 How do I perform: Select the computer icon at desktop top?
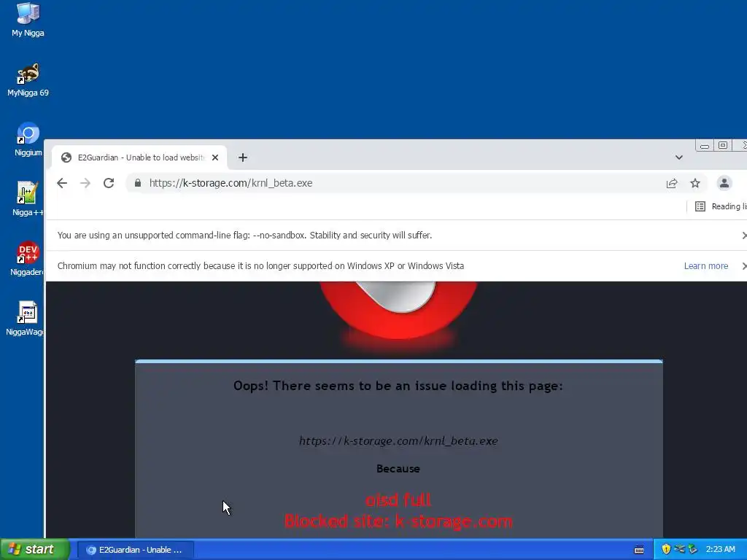tap(28, 20)
